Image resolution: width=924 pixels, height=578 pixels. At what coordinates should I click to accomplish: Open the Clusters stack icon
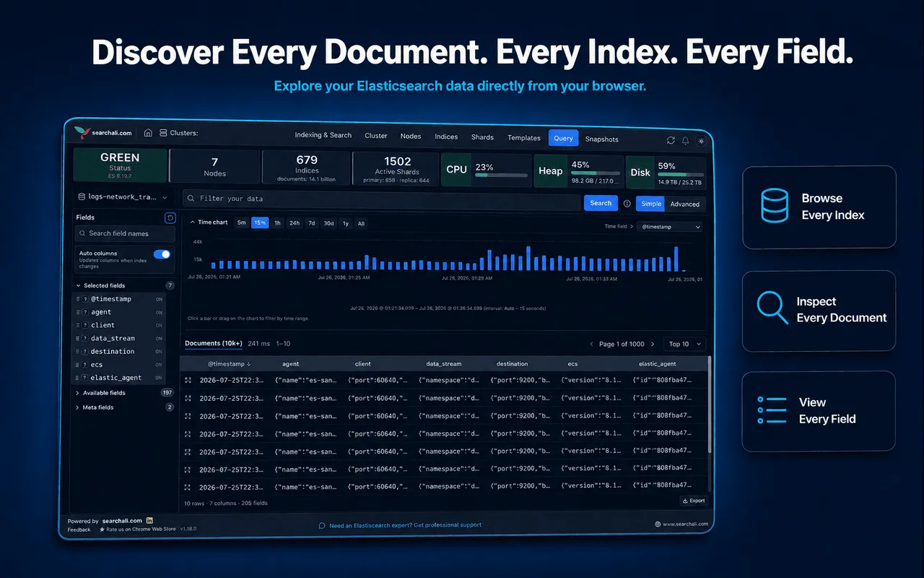163,133
